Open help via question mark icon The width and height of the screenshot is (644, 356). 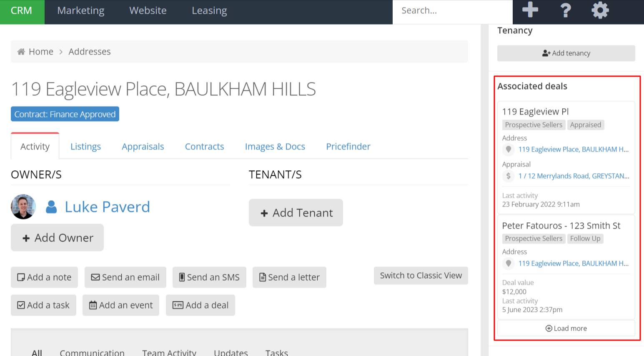[x=565, y=10]
